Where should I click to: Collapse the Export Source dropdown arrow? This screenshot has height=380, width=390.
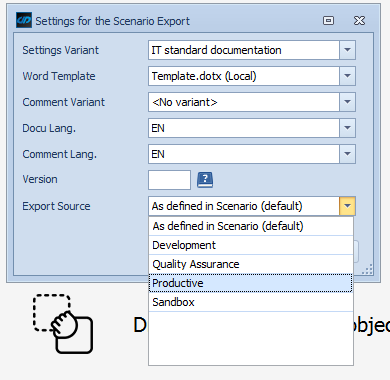(347, 206)
